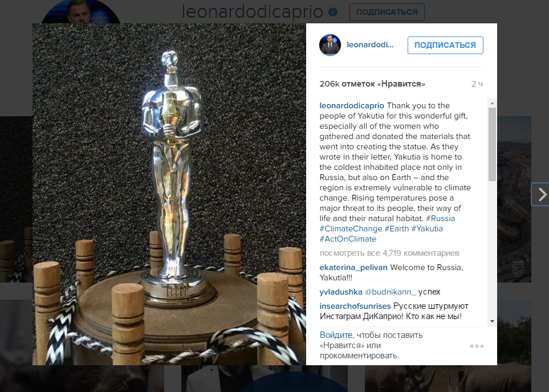Click the Oscar statue photo
This screenshot has height=392, width=549.
click(x=169, y=194)
